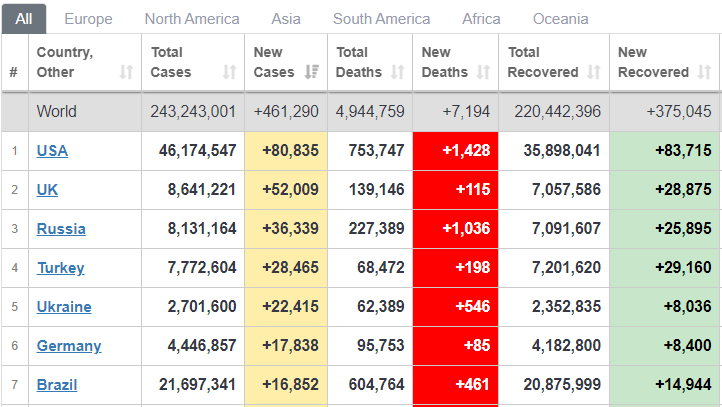The height and width of the screenshot is (407, 722).
Task: Click the Country, Other header text
Action: coord(64,62)
